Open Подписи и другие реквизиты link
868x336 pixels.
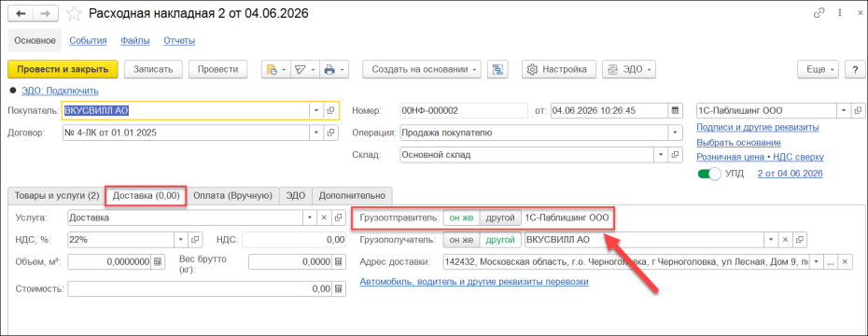tap(758, 127)
